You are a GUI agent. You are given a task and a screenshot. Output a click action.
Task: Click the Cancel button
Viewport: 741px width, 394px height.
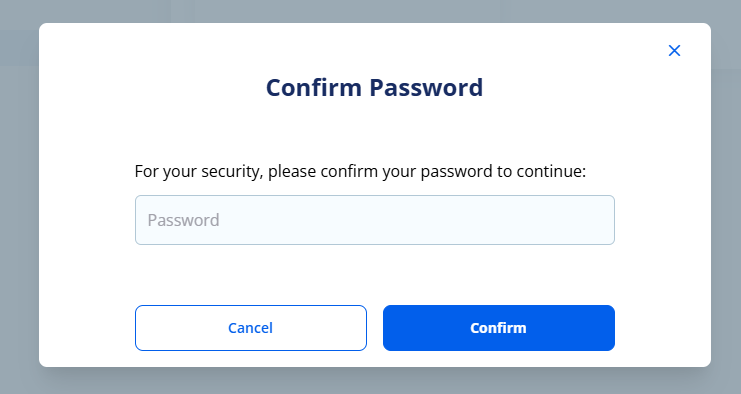[x=251, y=328]
